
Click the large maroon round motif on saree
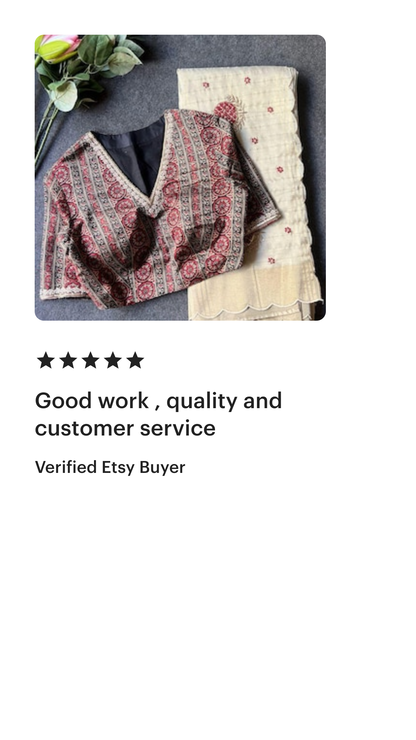(x=228, y=111)
